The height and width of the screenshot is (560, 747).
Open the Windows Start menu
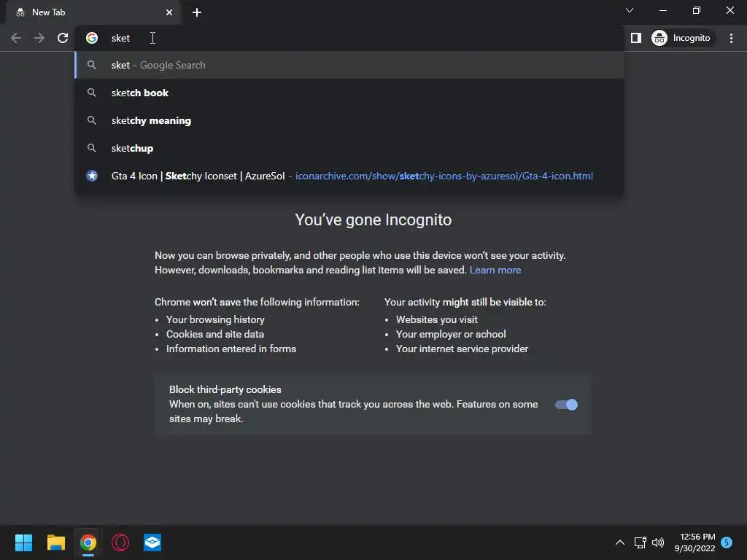[x=23, y=542]
